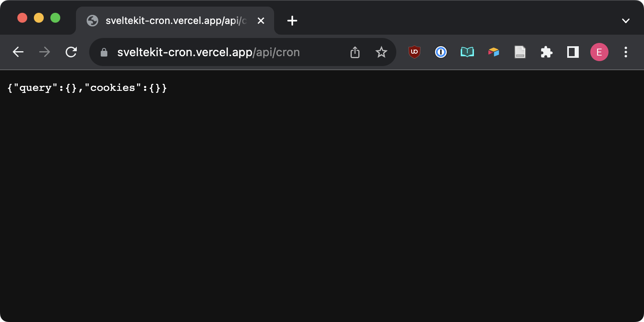The height and width of the screenshot is (322, 644).
Task: Click the teal book extension icon
Action: [x=467, y=52]
